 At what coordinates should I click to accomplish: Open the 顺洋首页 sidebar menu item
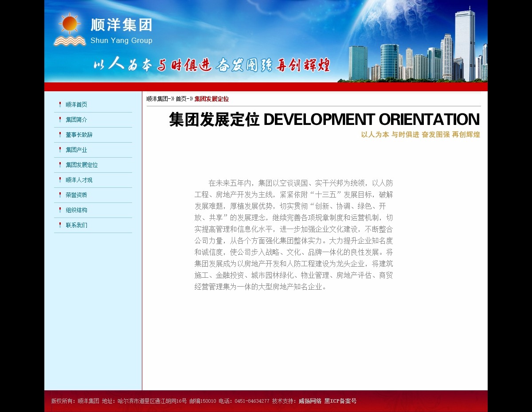(x=76, y=105)
